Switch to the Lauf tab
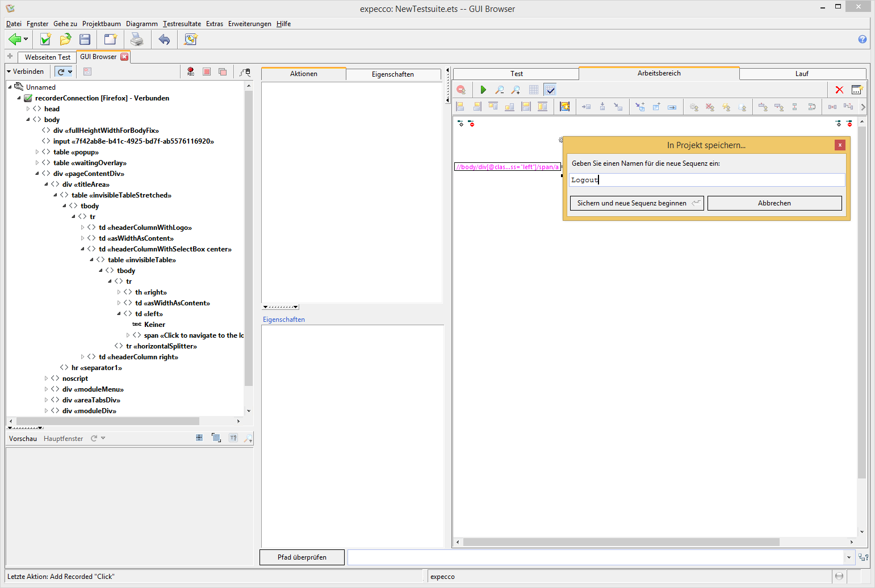 click(x=802, y=74)
